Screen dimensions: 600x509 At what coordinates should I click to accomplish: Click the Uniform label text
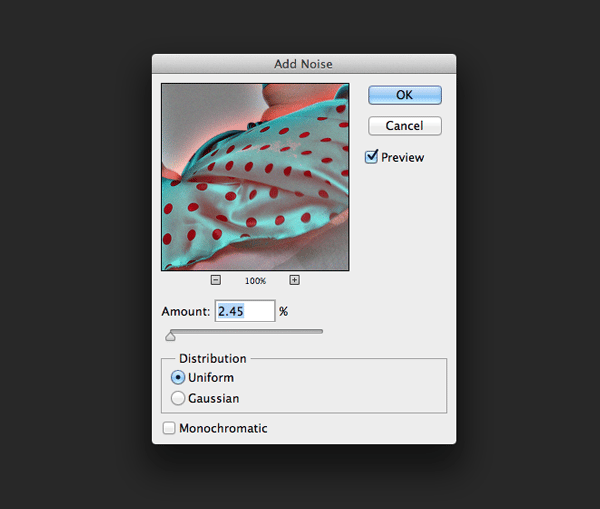[x=210, y=377]
